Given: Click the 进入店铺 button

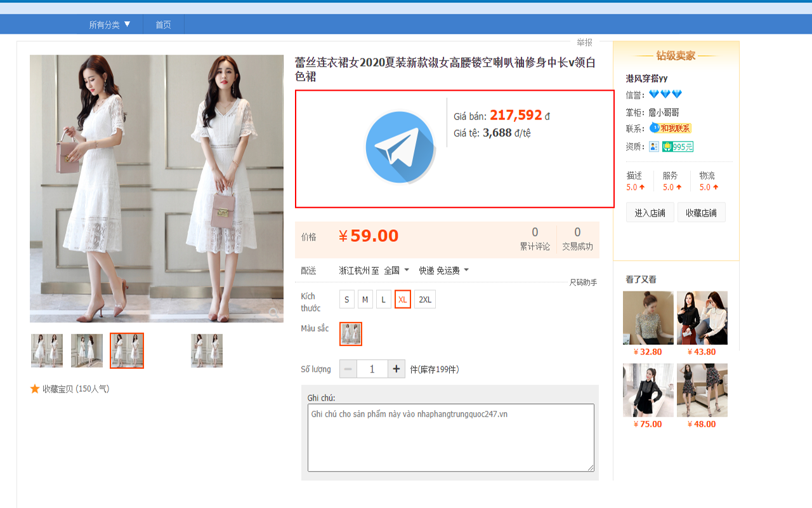Looking at the screenshot, I should click(650, 213).
